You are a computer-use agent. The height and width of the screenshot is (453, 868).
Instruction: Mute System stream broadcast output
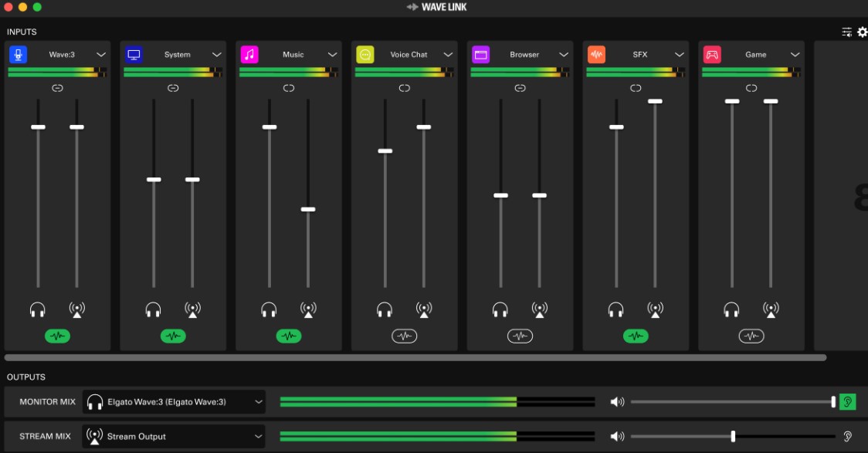click(192, 309)
